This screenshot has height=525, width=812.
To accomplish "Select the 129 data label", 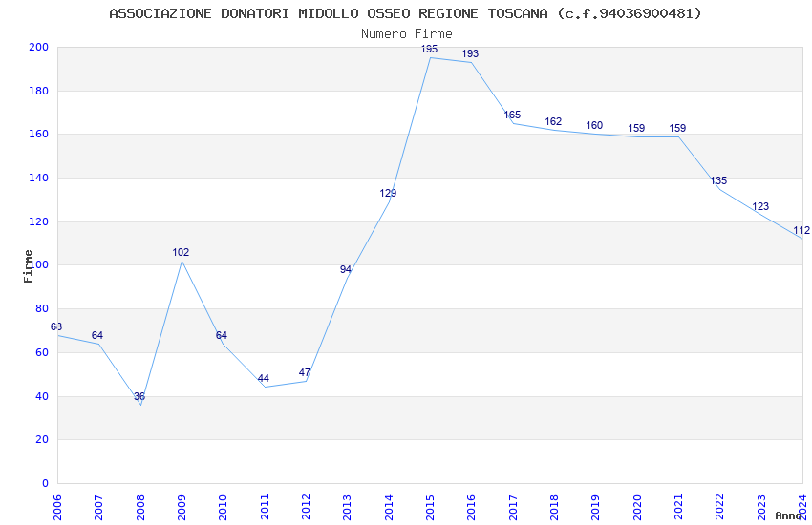I will point(388,193).
